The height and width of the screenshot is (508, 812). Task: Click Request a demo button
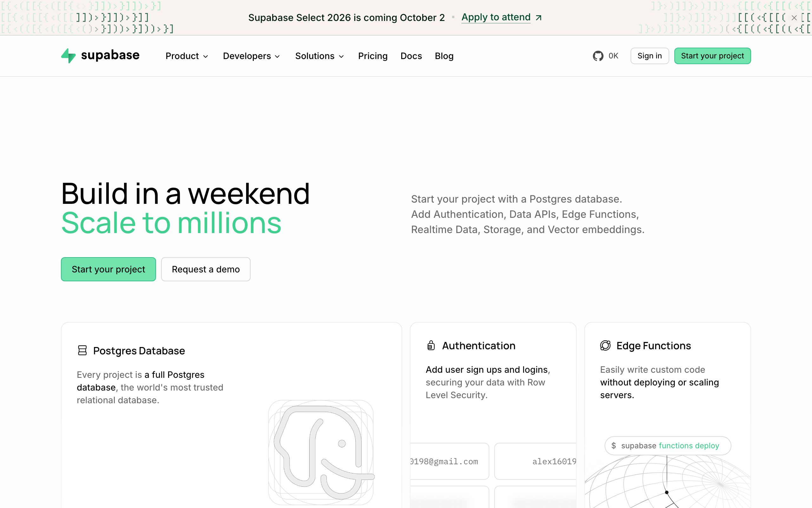[x=206, y=269]
